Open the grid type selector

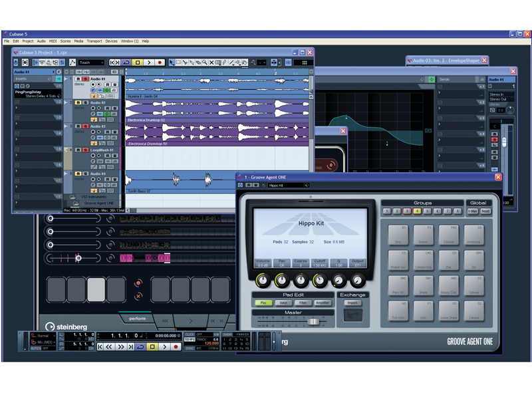coord(305,63)
